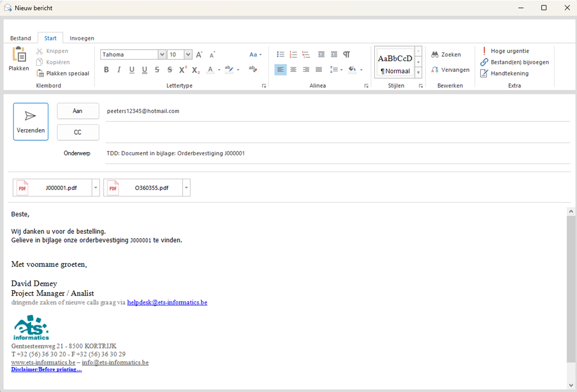Open the Disclaimer/Before printing link
The height and width of the screenshot is (392, 577).
click(46, 370)
